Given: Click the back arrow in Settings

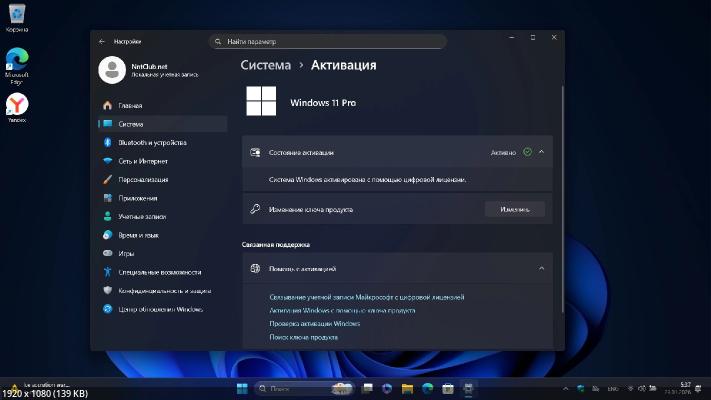Looking at the screenshot, I should click(102, 41).
